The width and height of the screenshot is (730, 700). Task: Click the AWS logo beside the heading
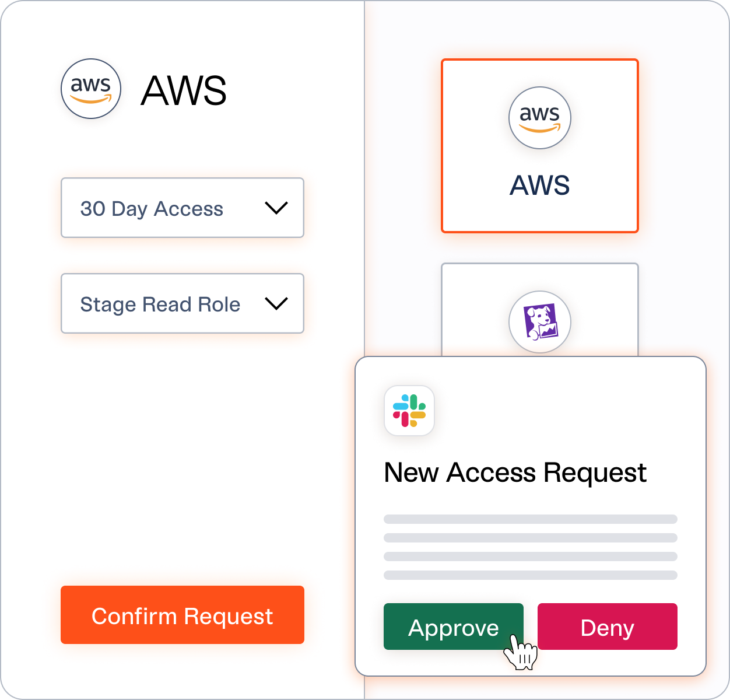click(91, 89)
